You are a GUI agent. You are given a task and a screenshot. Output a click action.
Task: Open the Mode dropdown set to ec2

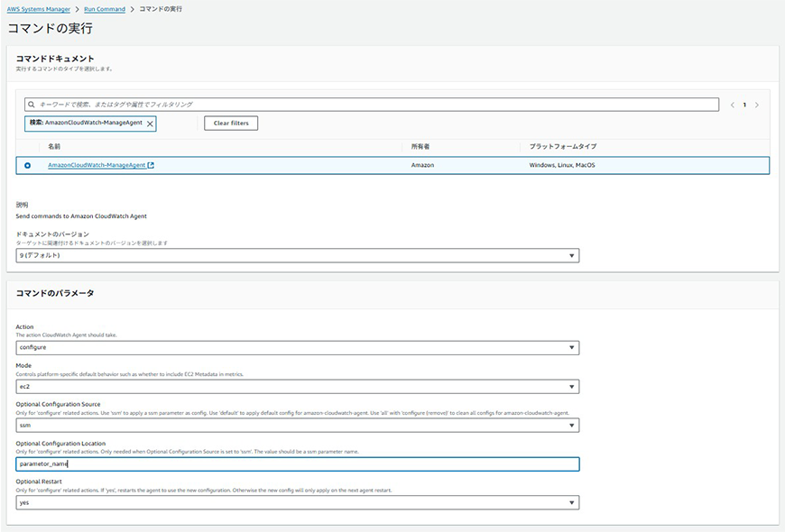point(298,386)
